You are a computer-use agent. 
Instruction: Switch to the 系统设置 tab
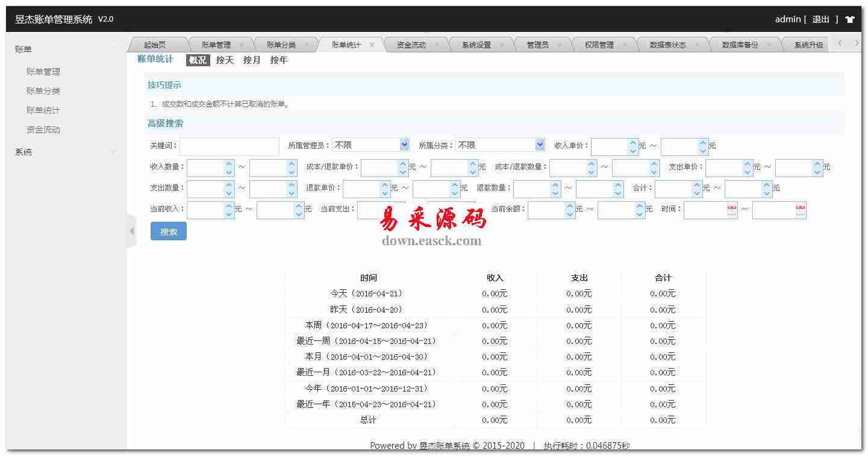(476, 45)
